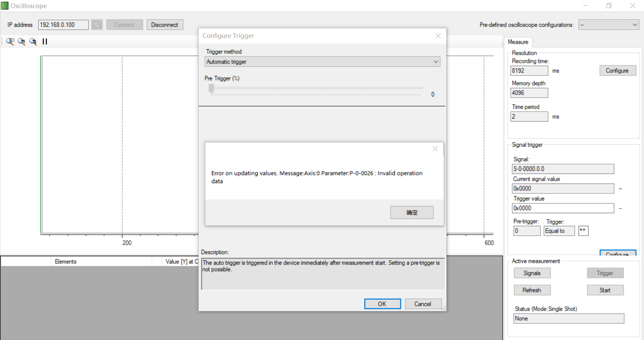Click the search icon beside IP address
The width and height of the screenshot is (644, 340).
pos(97,25)
